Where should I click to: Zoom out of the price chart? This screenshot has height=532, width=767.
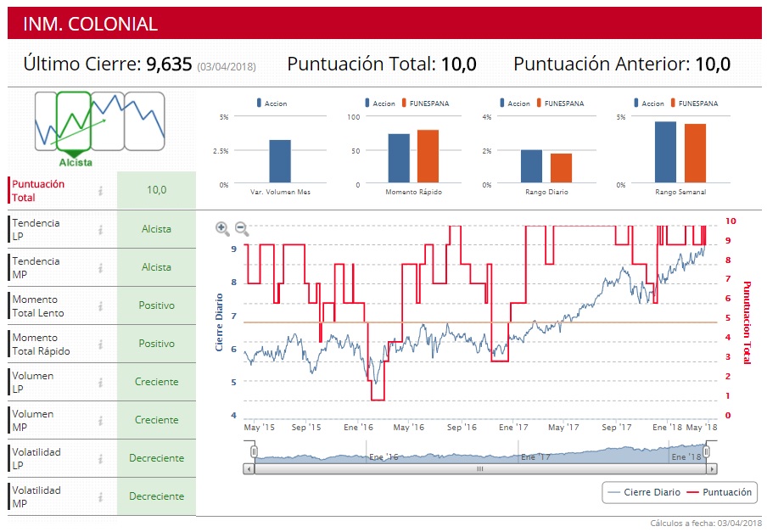(242, 228)
